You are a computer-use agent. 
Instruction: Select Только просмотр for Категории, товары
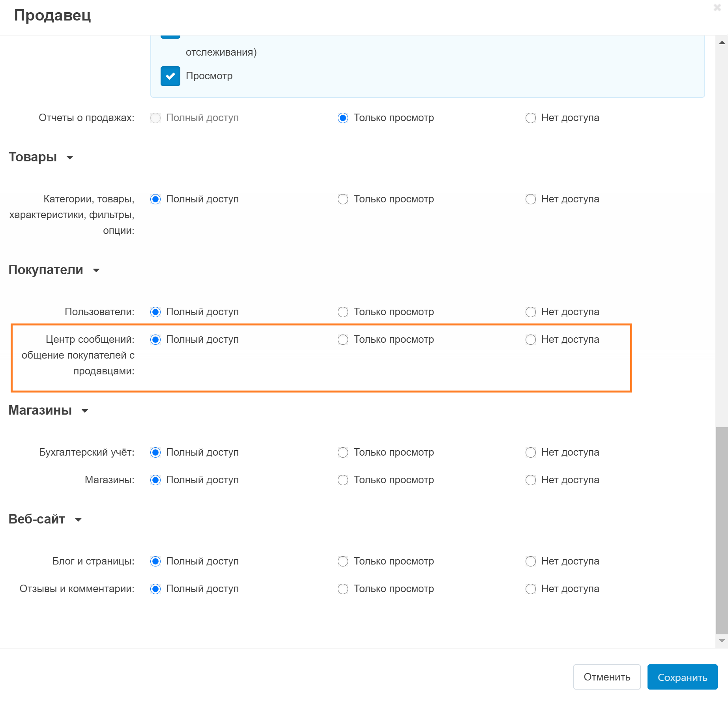pos(343,199)
